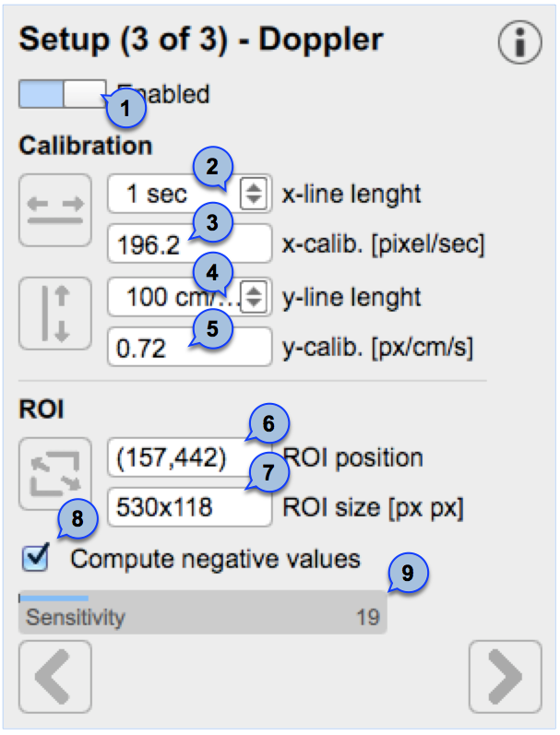Increase x-line length with up stepper arrow
The height and width of the screenshot is (735, 560).
click(x=254, y=188)
